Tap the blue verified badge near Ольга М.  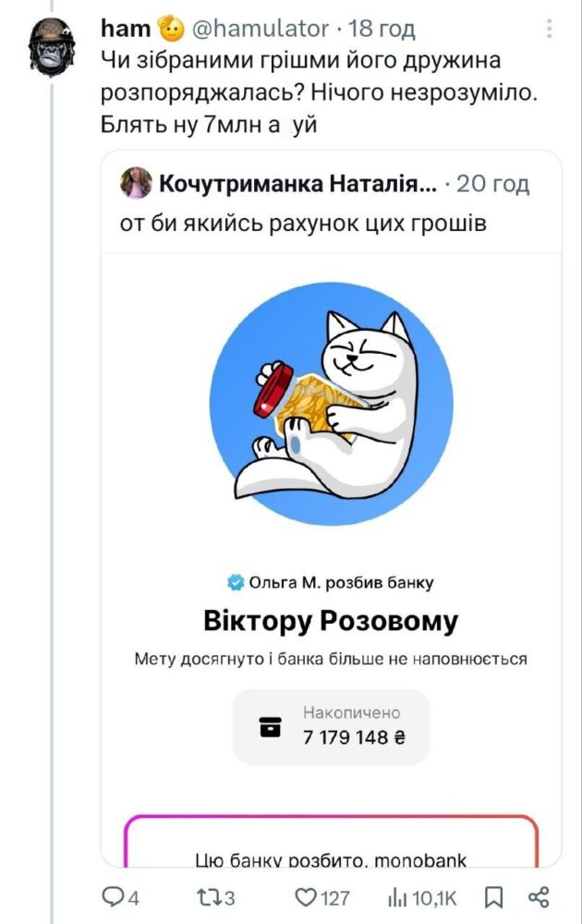coord(236,582)
